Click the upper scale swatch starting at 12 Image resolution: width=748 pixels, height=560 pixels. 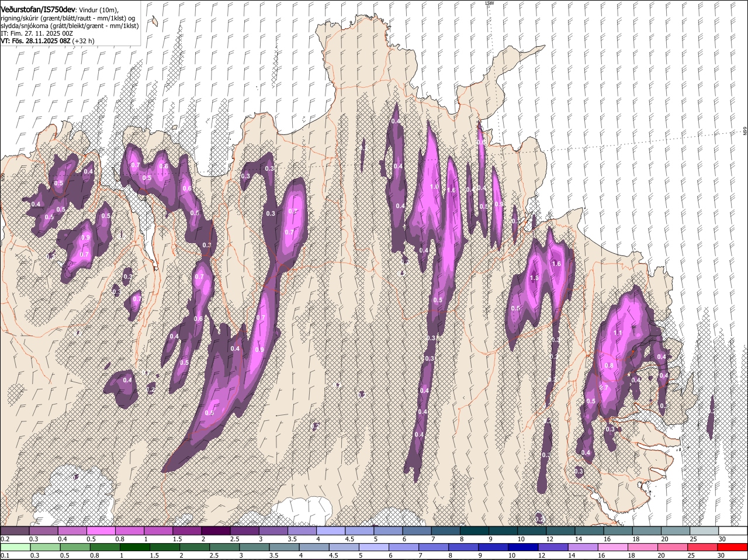click(560, 531)
